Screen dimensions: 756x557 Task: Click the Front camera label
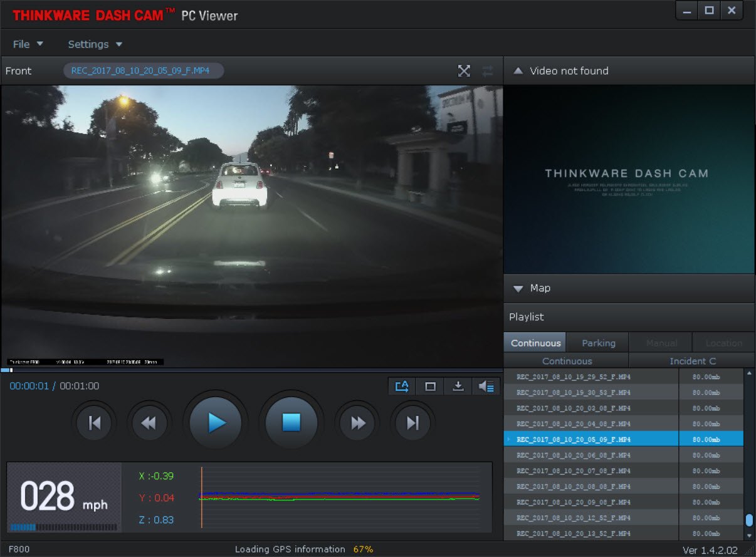(18, 71)
